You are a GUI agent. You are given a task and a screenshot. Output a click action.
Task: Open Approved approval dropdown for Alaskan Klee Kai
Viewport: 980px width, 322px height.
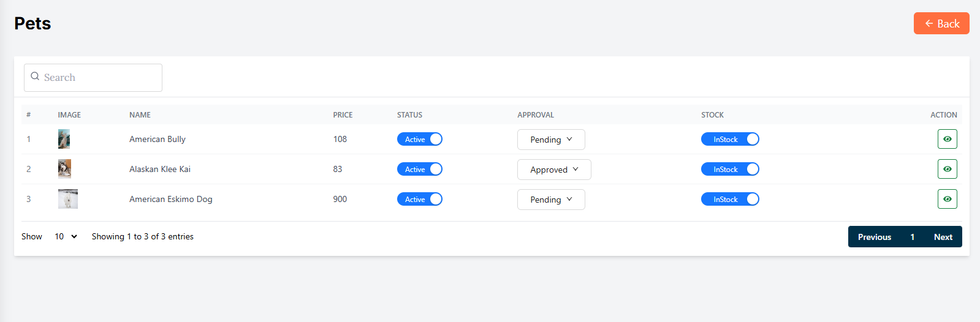pyautogui.click(x=554, y=170)
